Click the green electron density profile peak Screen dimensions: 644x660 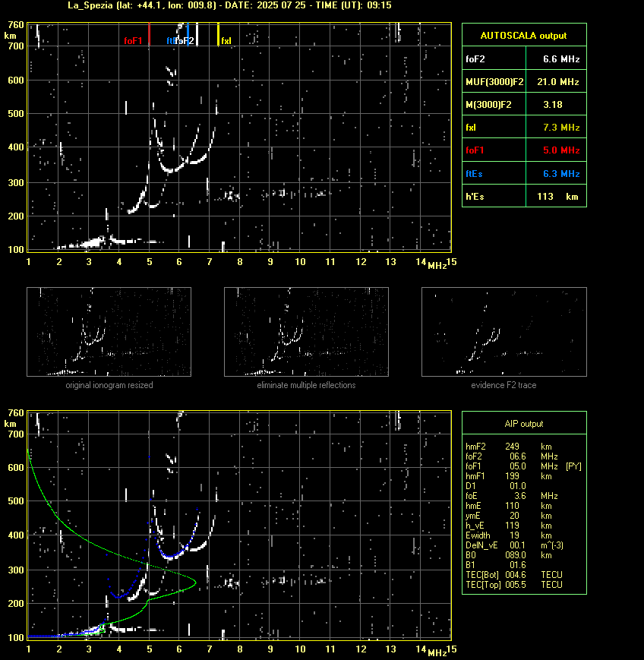pos(194,583)
